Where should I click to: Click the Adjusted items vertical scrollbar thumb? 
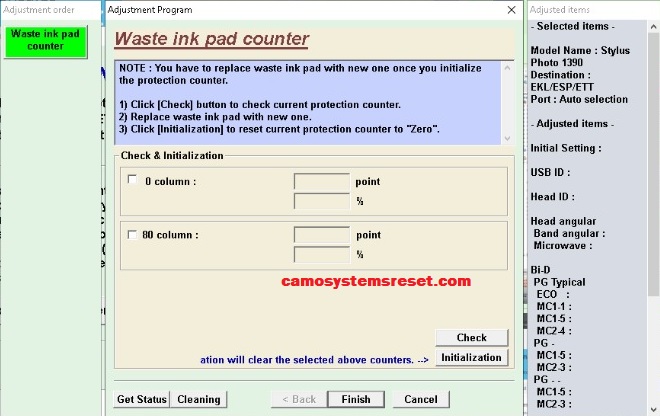click(x=653, y=164)
